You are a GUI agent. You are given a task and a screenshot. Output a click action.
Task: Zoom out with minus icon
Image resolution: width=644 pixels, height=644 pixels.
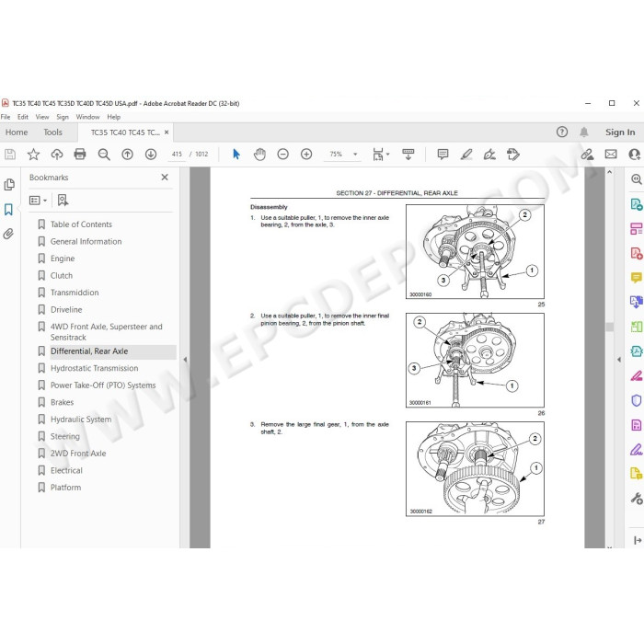coord(283,155)
